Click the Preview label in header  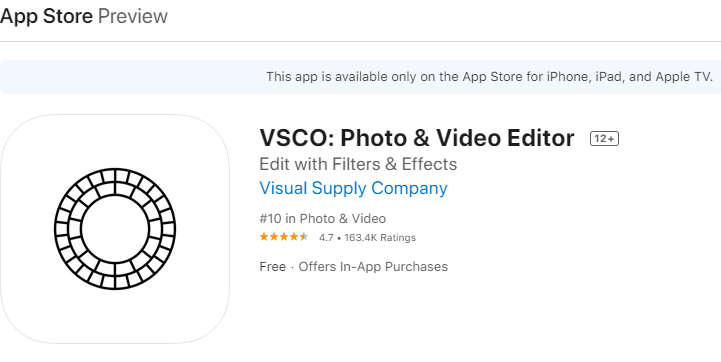pos(133,17)
